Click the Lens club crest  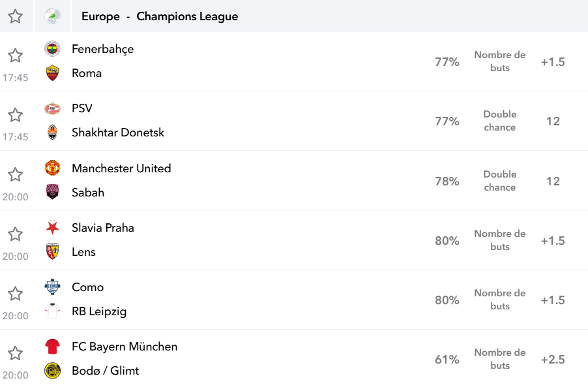click(x=53, y=251)
